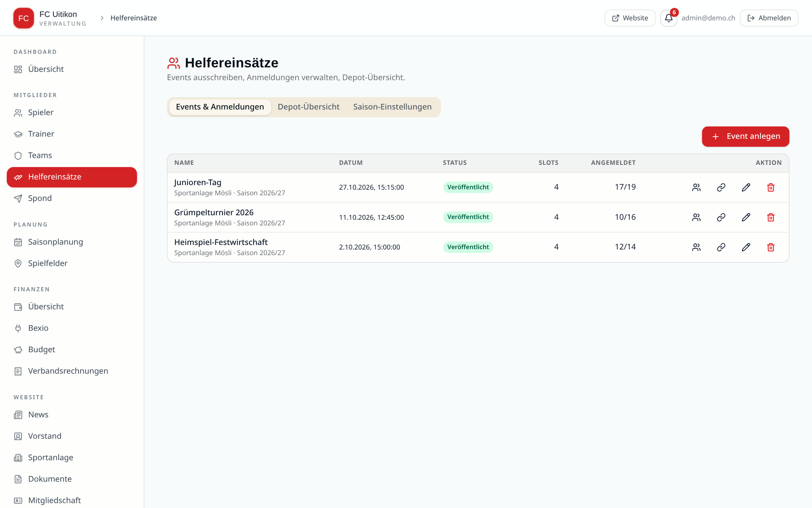Open Spielfelder in sidebar
The height and width of the screenshot is (508, 812).
[x=72, y=263]
